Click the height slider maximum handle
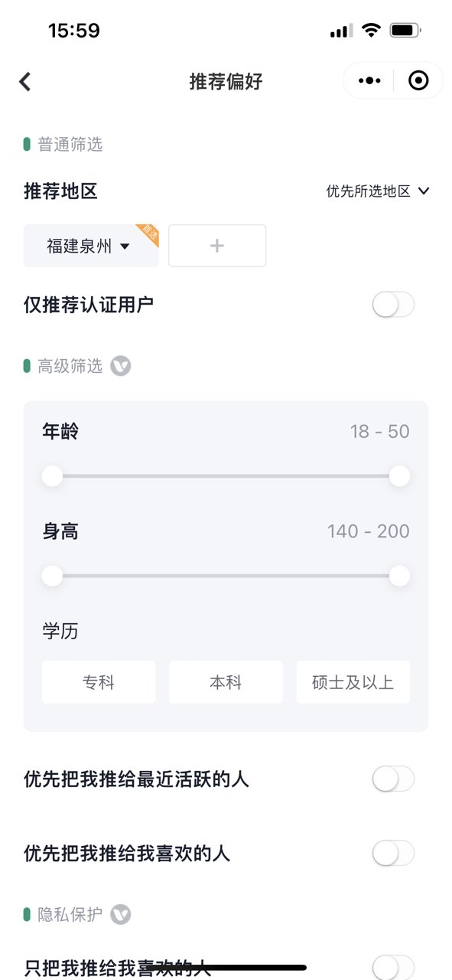452x980 pixels. pyautogui.click(x=399, y=576)
